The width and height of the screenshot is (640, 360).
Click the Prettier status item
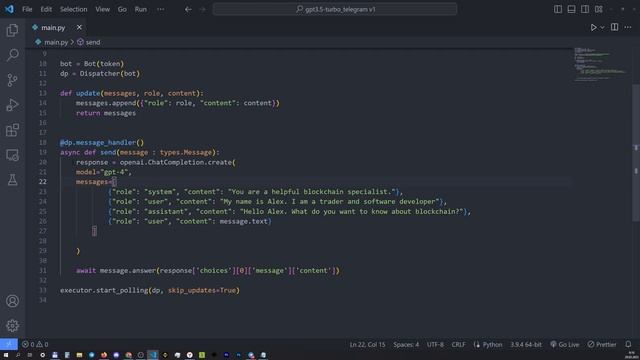point(602,344)
